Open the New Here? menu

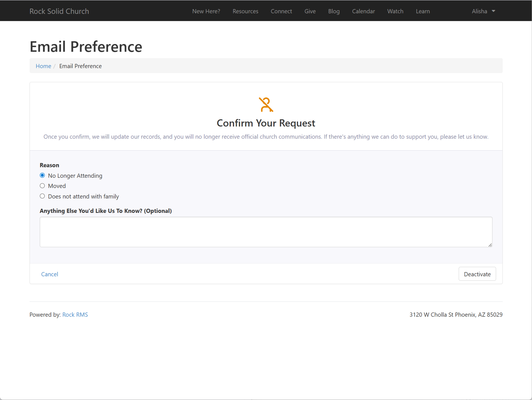pos(206,11)
